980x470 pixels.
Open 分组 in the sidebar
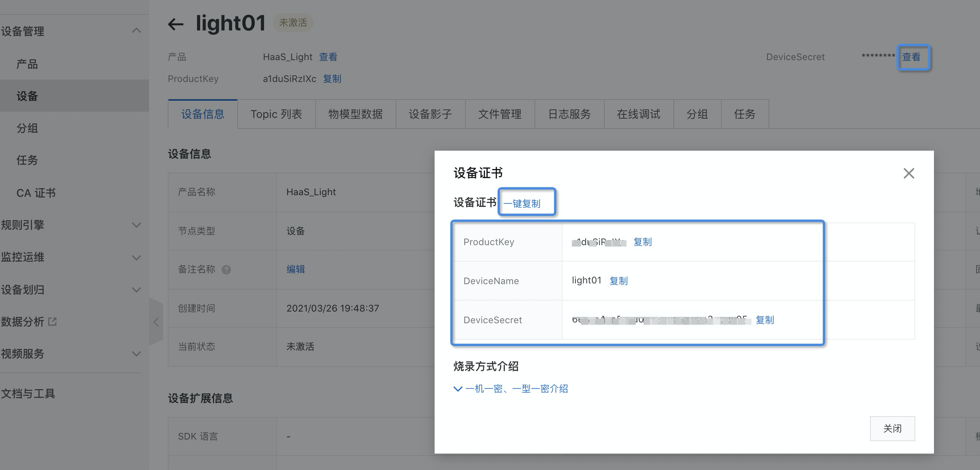point(27,128)
